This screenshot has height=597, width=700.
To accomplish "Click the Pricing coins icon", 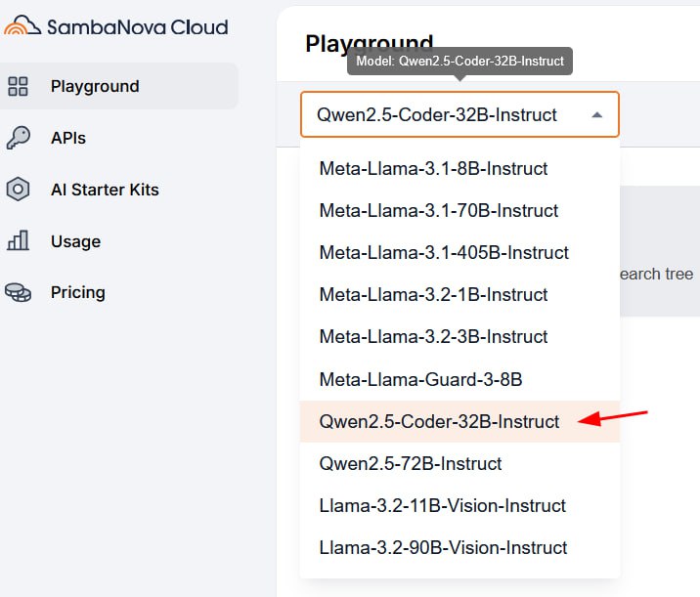I will click(18, 292).
